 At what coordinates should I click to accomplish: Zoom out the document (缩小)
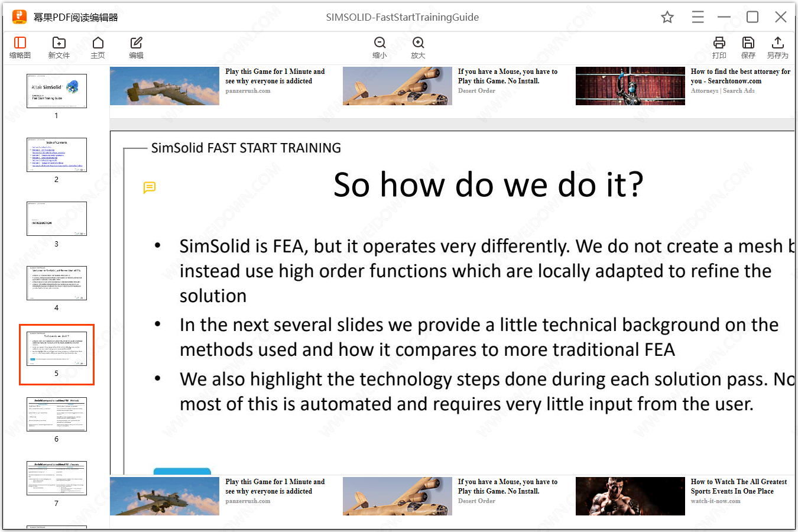(380, 48)
